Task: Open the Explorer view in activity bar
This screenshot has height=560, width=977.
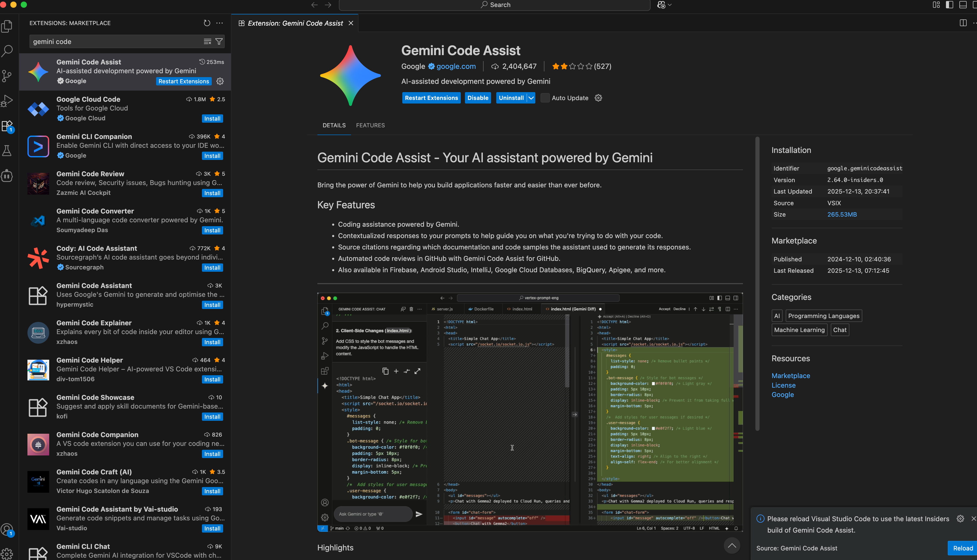Action: click(7, 26)
